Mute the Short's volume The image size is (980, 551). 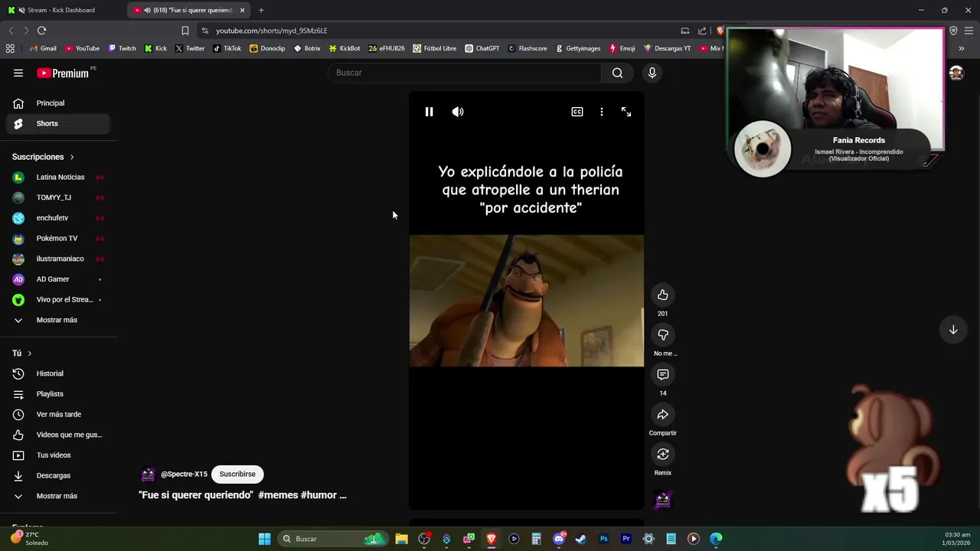pyautogui.click(x=458, y=112)
